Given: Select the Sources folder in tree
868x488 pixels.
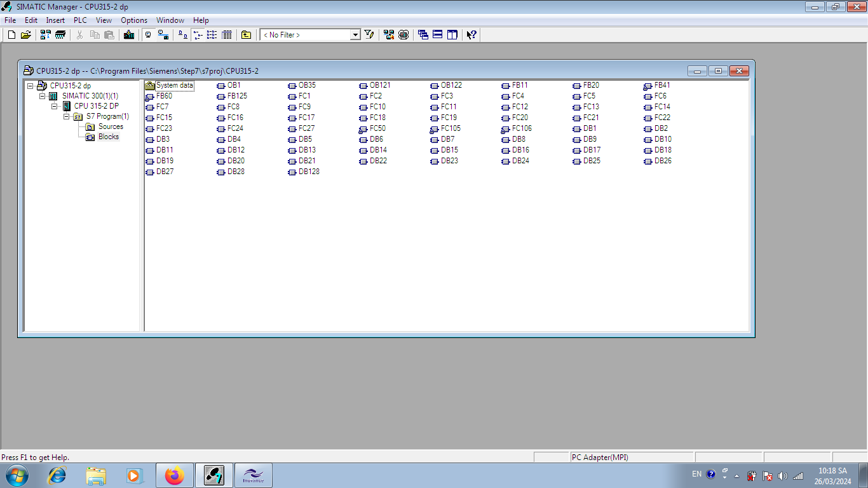Looking at the screenshot, I should coord(111,126).
